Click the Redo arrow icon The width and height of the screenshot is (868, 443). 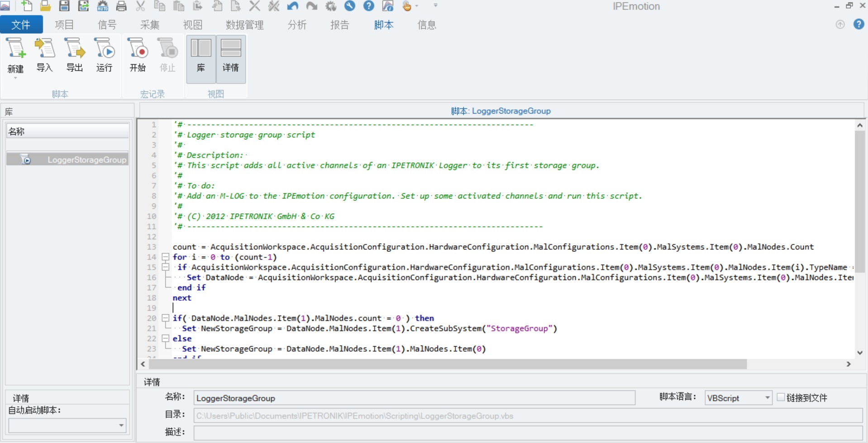click(x=312, y=6)
